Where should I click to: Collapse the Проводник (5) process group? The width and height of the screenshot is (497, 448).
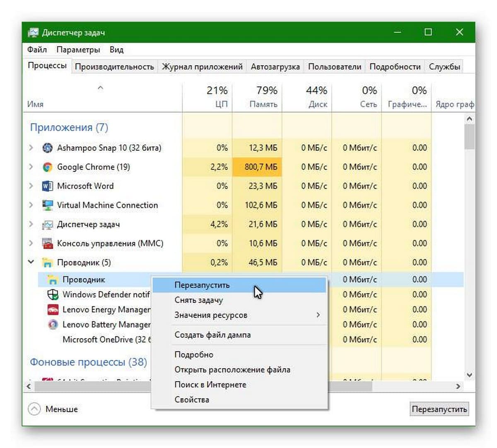pos(31,262)
